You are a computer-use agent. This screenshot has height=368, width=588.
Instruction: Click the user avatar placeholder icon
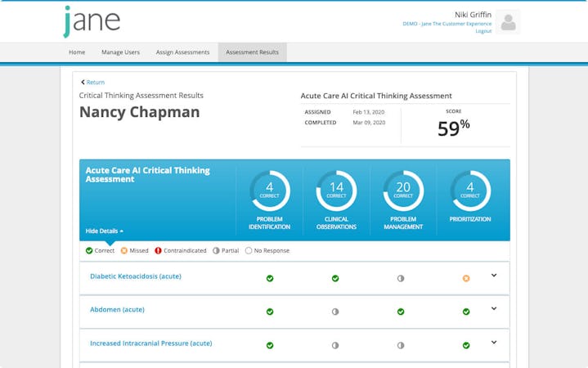[508, 22]
